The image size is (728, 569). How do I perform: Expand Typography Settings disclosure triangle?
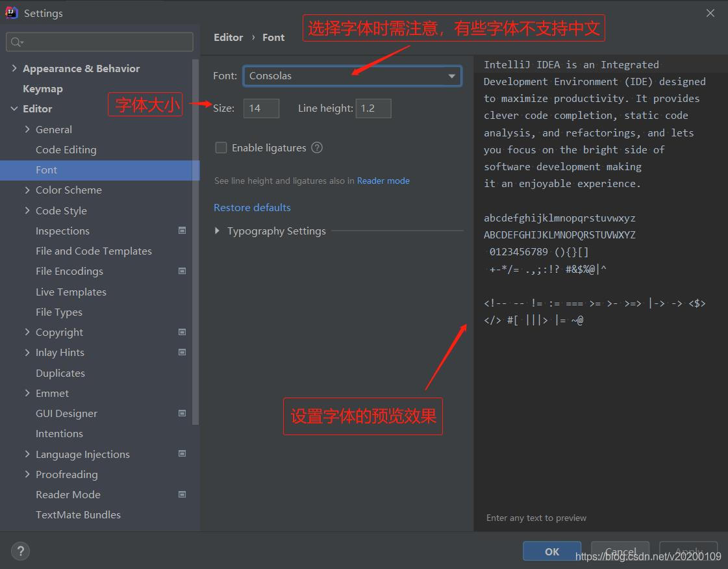tap(217, 231)
